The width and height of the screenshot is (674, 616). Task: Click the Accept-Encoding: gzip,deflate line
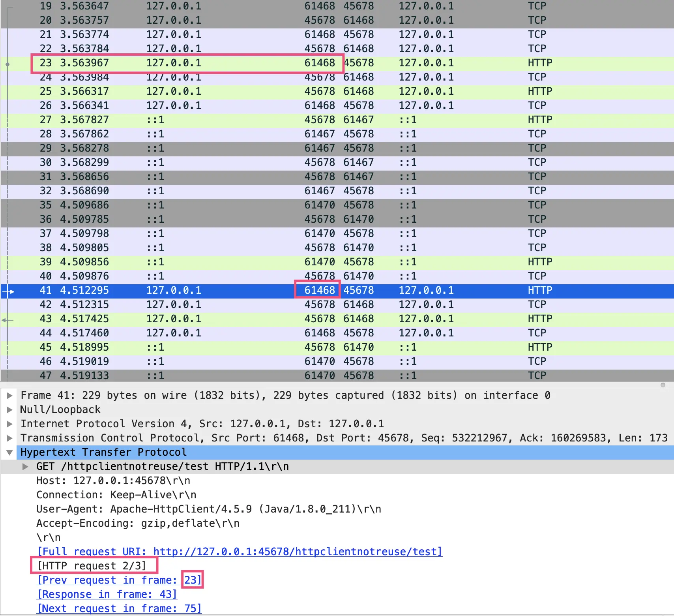pos(138,523)
